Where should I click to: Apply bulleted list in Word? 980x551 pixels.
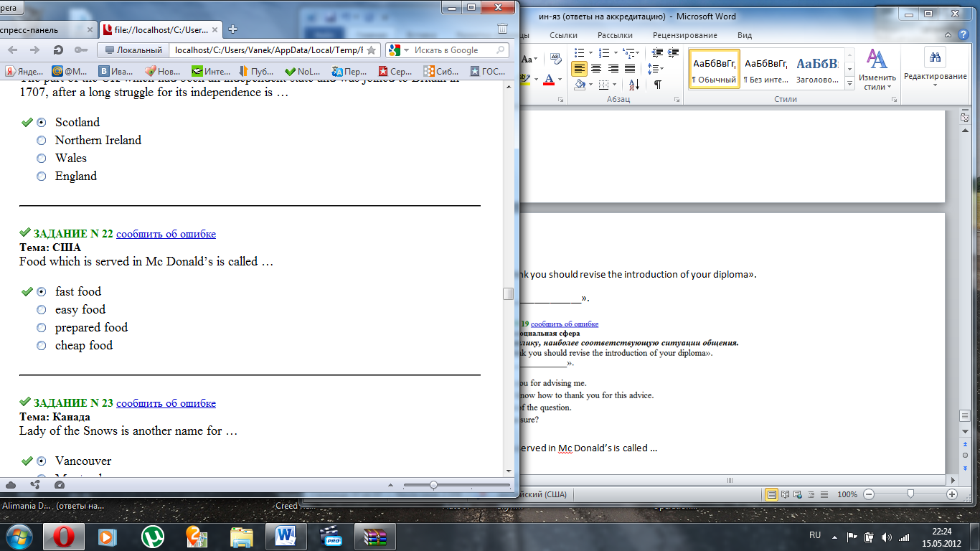[x=578, y=52]
